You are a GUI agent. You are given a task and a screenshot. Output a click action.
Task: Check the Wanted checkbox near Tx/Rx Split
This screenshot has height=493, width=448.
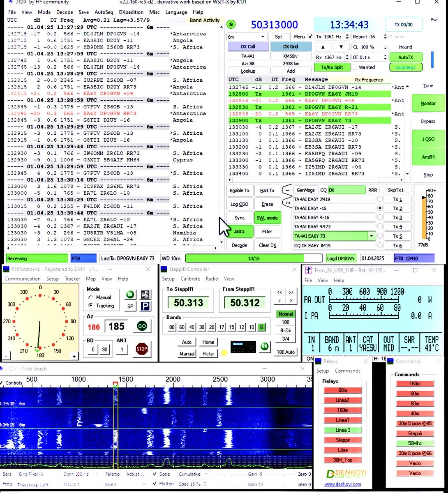coord(355,67)
